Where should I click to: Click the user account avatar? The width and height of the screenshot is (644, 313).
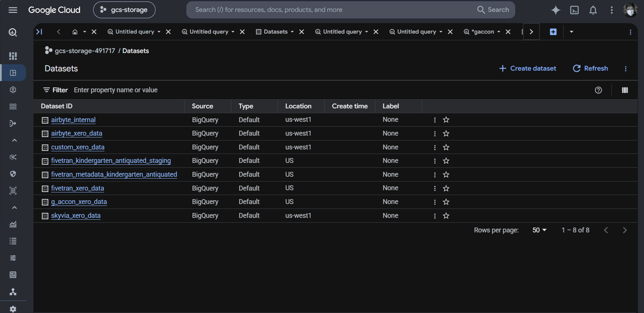click(x=630, y=10)
